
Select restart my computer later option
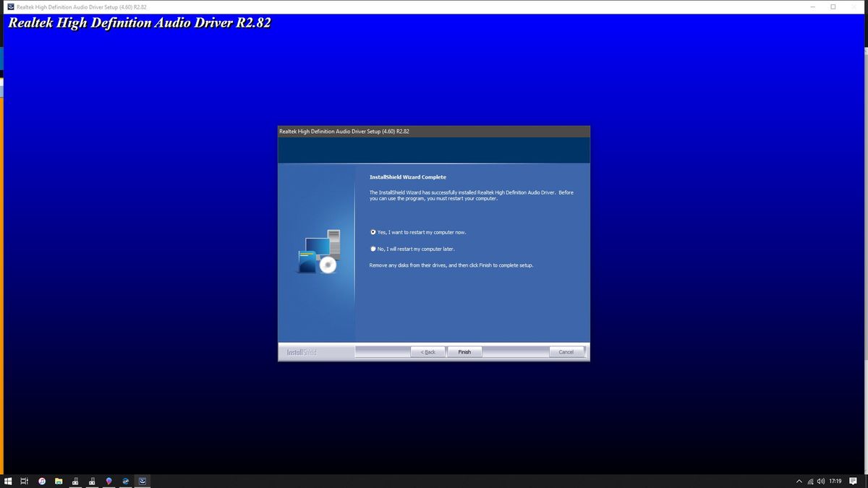(x=373, y=248)
